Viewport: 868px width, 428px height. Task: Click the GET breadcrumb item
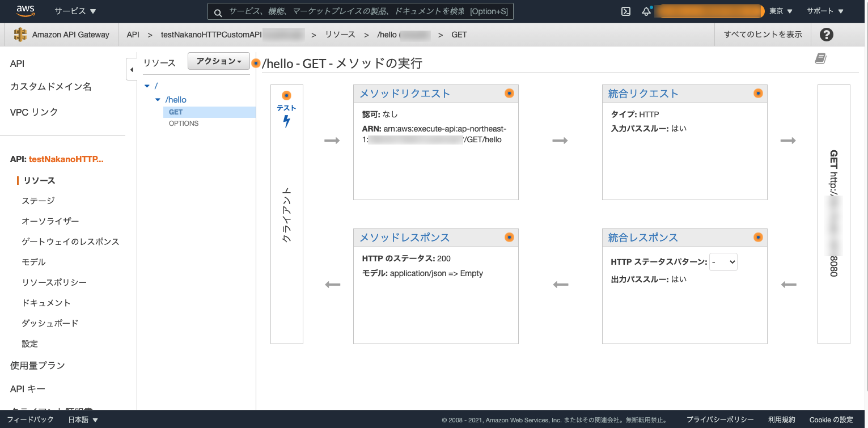click(x=459, y=35)
